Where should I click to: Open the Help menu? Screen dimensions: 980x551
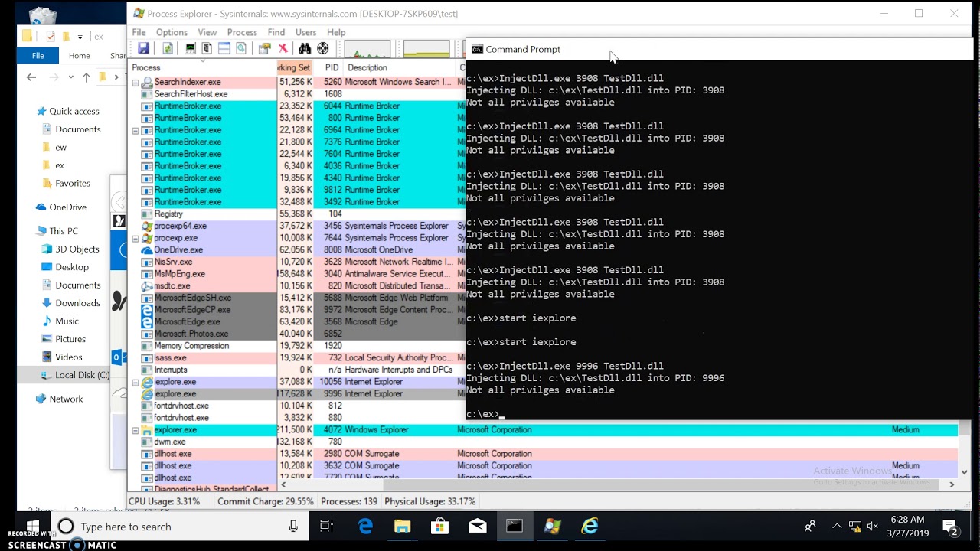[336, 32]
